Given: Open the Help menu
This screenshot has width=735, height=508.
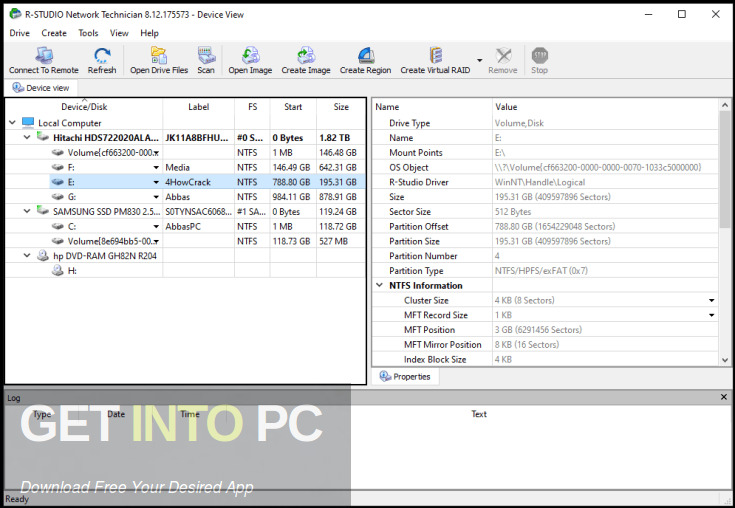Looking at the screenshot, I should (149, 33).
